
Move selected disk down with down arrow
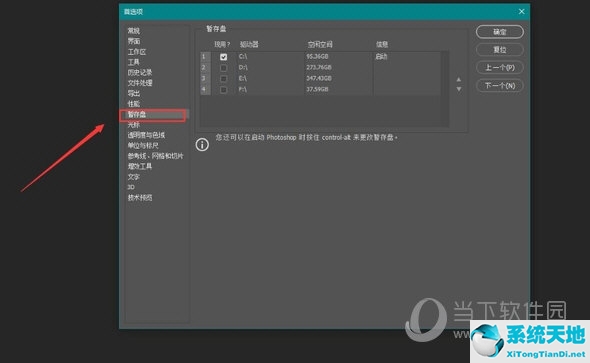[459, 89]
